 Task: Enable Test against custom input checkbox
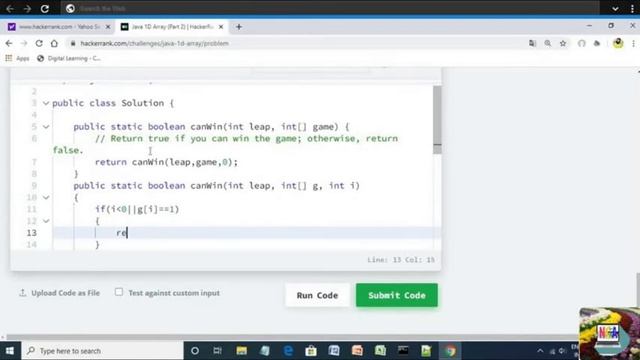119,292
